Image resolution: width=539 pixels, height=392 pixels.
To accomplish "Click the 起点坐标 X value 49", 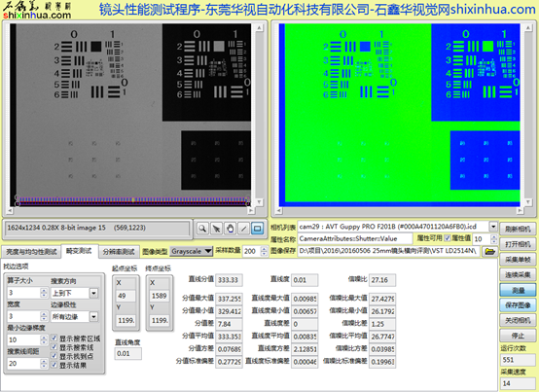I will tap(126, 296).
